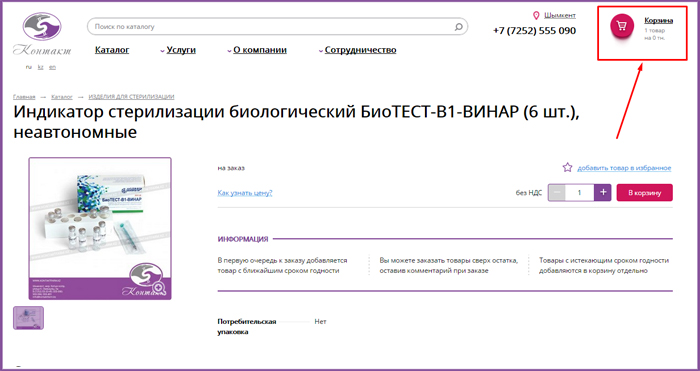Select the small product thumbnail
Screen dimensions: 700x371
coord(28,318)
